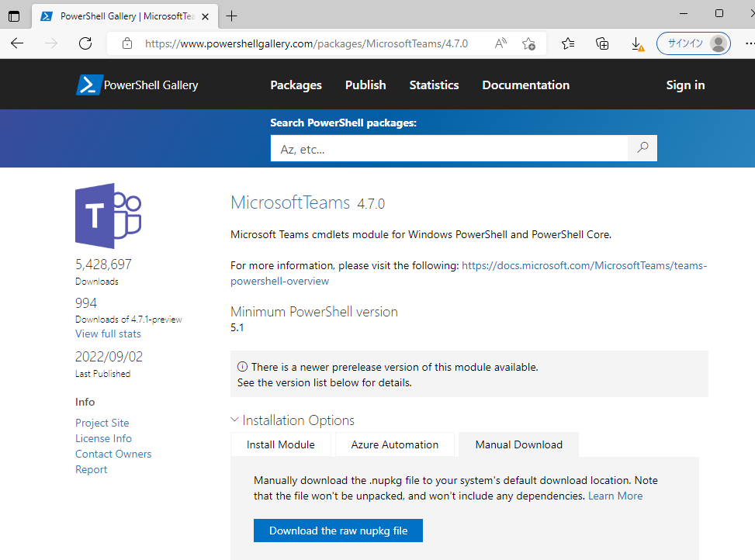755x560 pixels.
Task: Add page to favorites star icon
Action: (528, 43)
